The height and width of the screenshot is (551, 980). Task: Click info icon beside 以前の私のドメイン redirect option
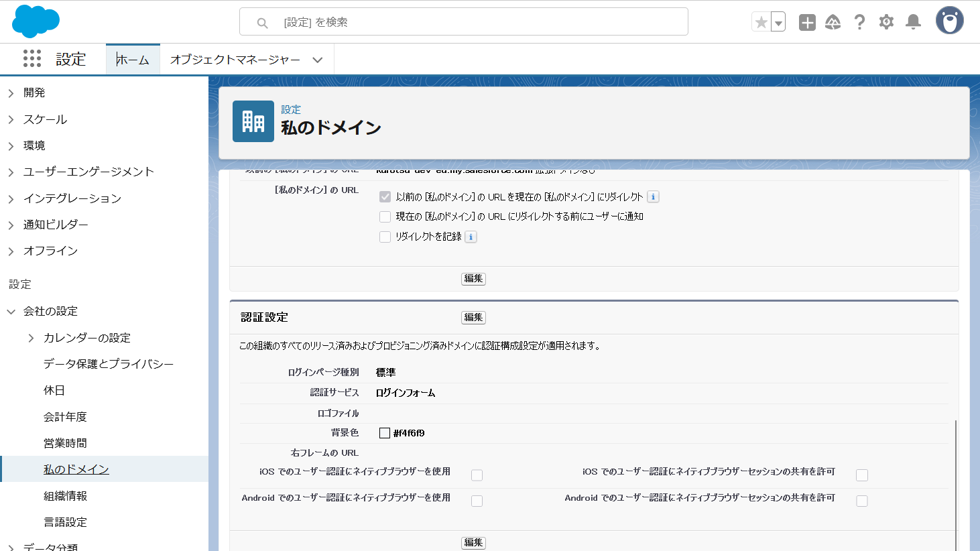[654, 196]
